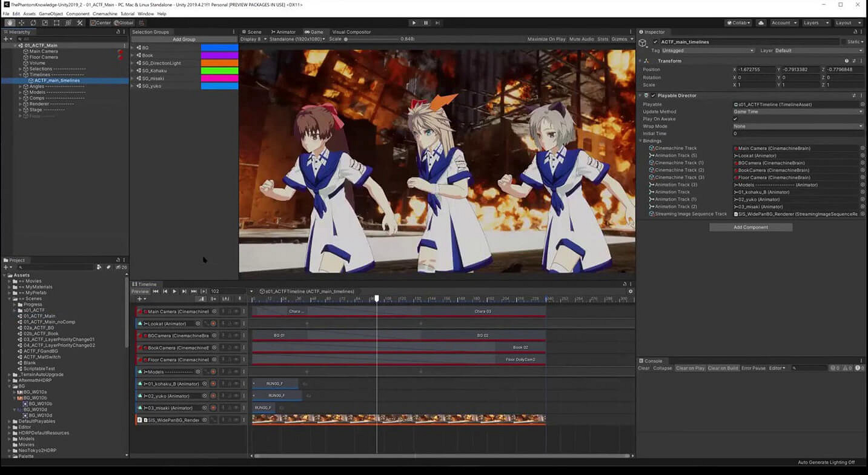Click record button on 02_yuko track
This screenshot has width=868, height=475.
pos(213,396)
